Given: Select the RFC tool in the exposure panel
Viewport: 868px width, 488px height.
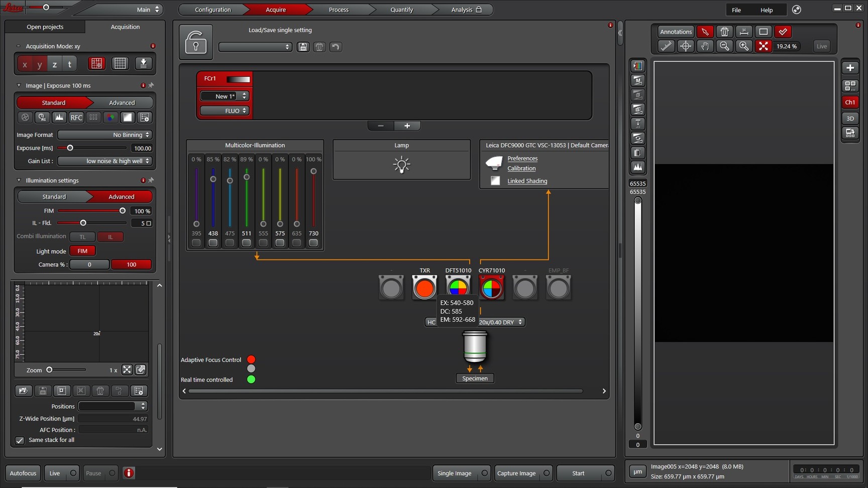Looking at the screenshot, I should 76,117.
